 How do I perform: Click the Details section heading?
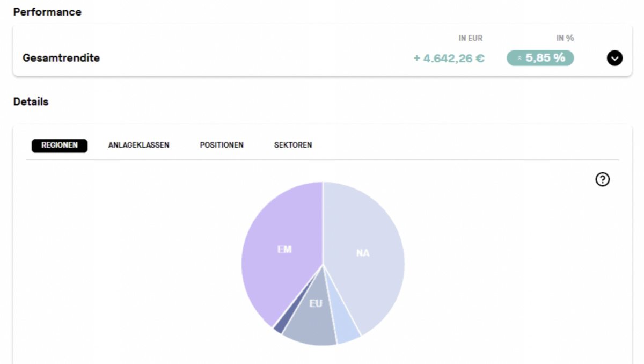(x=30, y=101)
